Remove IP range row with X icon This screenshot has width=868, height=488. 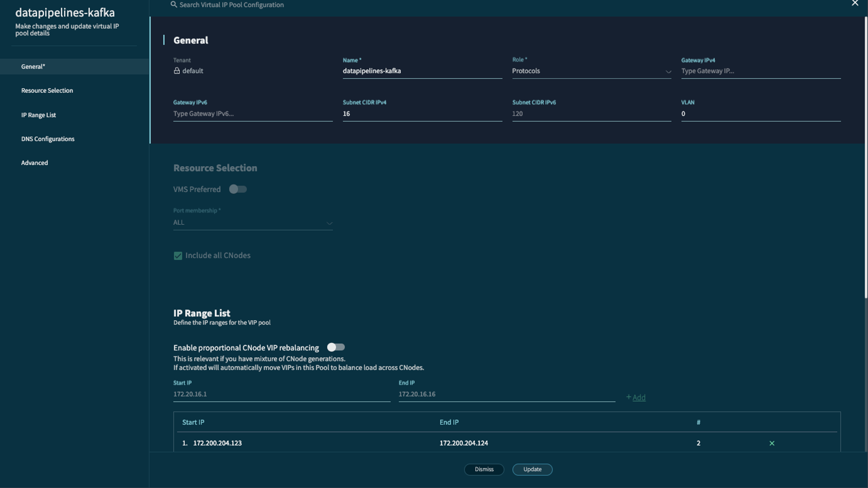(772, 443)
